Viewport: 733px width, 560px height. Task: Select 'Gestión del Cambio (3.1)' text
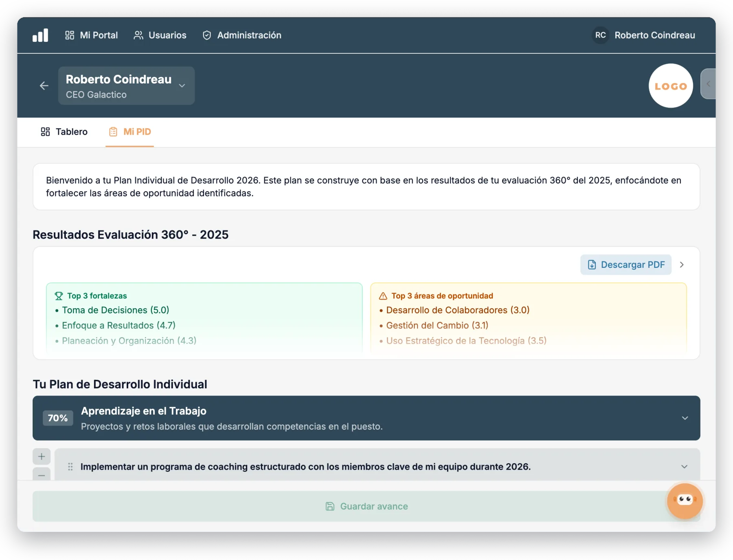[x=437, y=326]
